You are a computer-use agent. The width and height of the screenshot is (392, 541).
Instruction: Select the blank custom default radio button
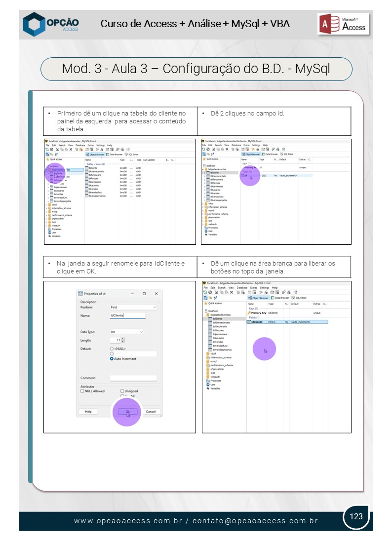(112, 353)
